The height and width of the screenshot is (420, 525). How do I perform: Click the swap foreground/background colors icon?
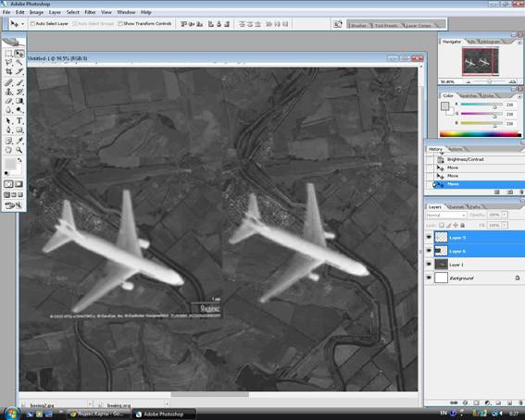[x=19, y=160]
